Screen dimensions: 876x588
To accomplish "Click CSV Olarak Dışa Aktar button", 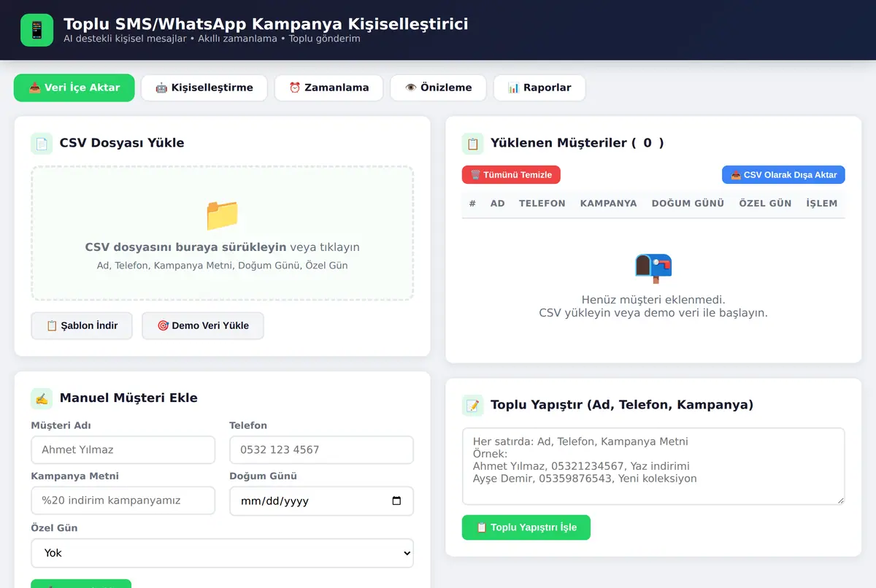I will click(783, 175).
